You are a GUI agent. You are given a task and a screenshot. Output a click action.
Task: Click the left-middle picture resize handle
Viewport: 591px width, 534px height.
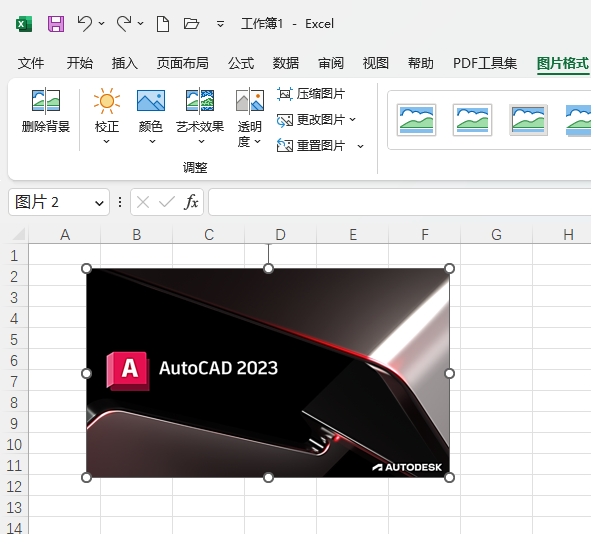(86, 373)
